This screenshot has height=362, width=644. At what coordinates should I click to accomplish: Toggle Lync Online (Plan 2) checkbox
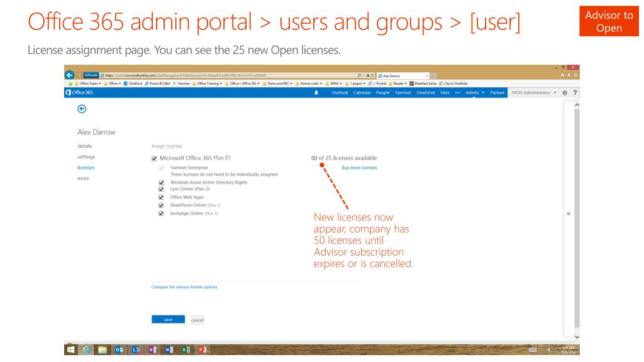coord(162,189)
